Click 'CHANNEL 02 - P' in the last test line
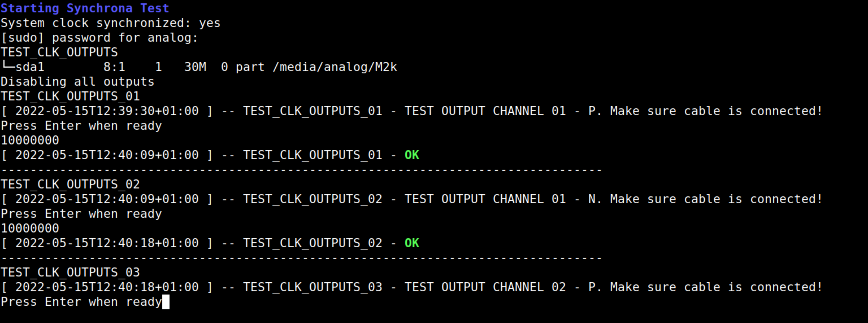Screen dimensions: 868x323 point(544,287)
